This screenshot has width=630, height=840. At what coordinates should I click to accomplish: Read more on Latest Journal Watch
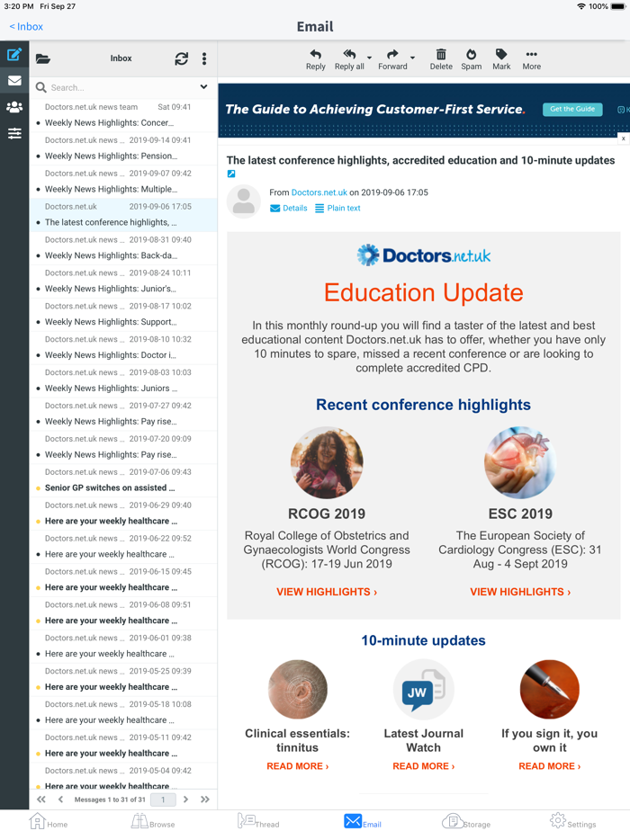[x=424, y=766]
